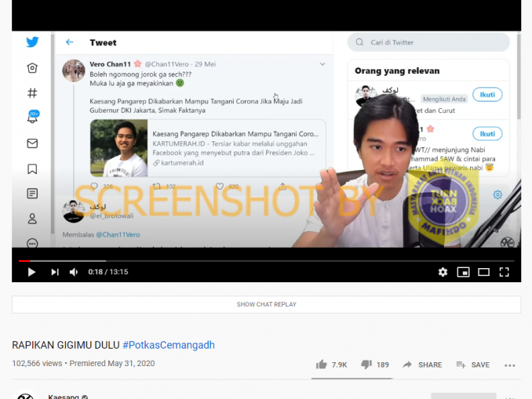Follow Vero Chan11 with second Ikuti

[x=487, y=134]
